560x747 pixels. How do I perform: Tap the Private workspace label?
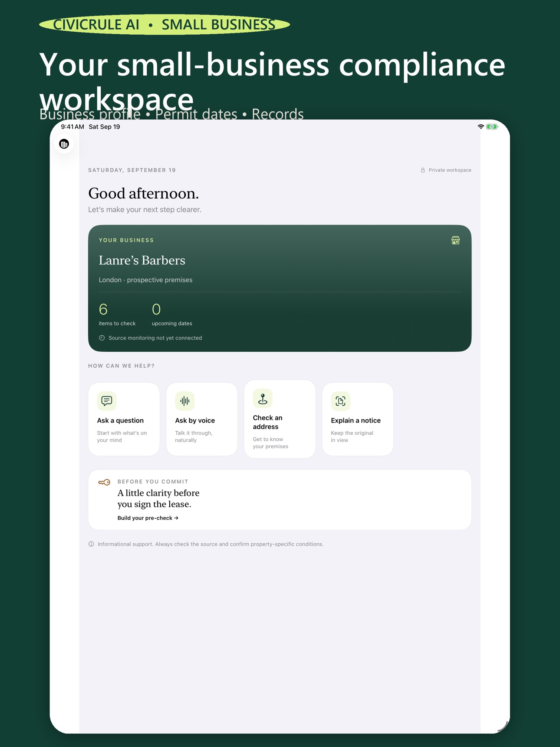coord(450,170)
